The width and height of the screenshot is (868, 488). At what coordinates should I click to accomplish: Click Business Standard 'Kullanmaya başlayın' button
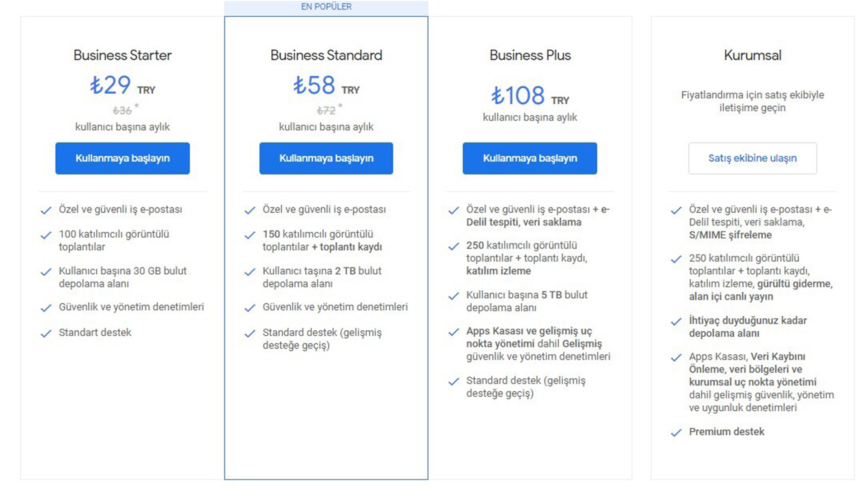(326, 158)
